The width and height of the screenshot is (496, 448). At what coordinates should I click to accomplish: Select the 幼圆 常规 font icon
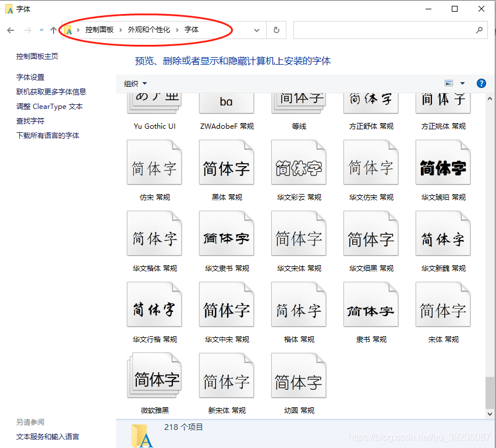pyautogui.click(x=299, y=375)
